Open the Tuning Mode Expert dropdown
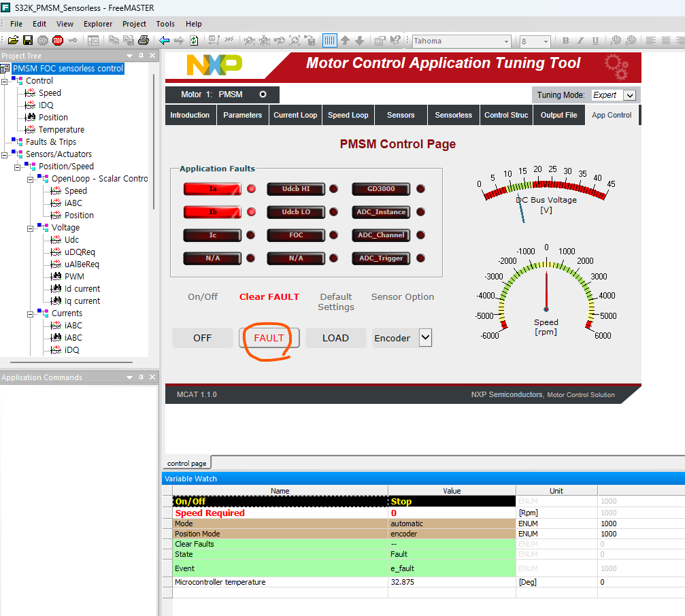 coord(629,95)
